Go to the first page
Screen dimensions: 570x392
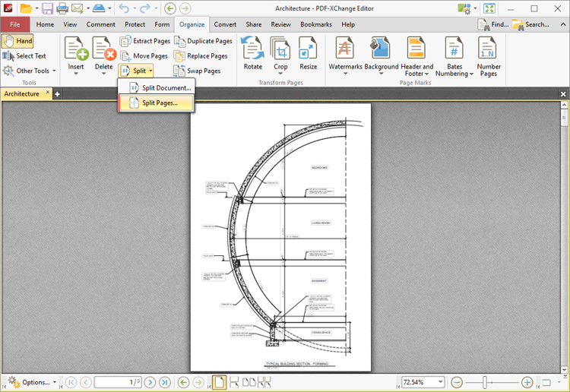click(71, 382)
